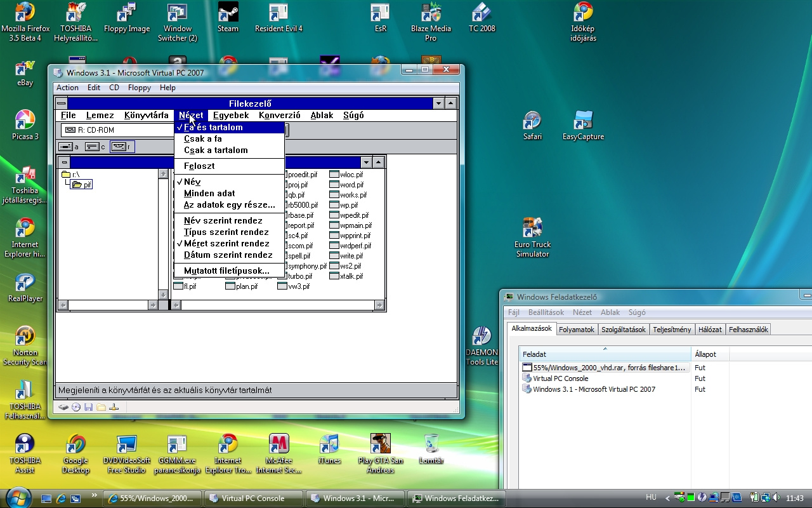This screenshot has height=508, width=812.
Task: Select wp.pif file
Action: click(344, 205)
